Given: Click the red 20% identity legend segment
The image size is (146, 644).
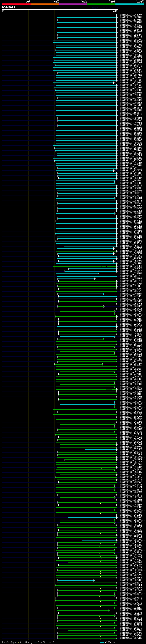Looking at the screenshot, I should 16,4.
